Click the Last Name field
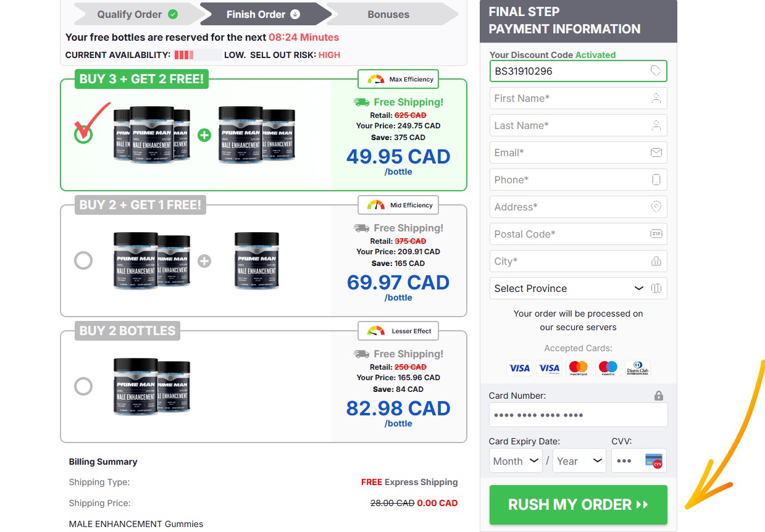The height and width of the screenshot is (532, 765). 578,125
